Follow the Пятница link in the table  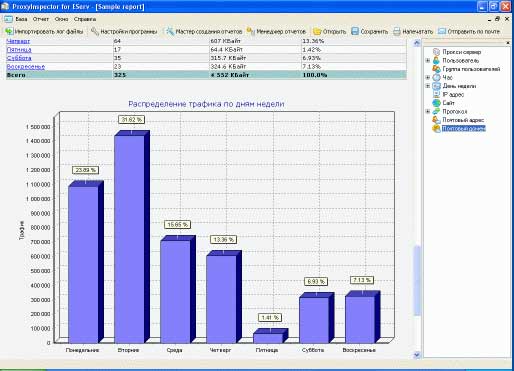[19, 50]
